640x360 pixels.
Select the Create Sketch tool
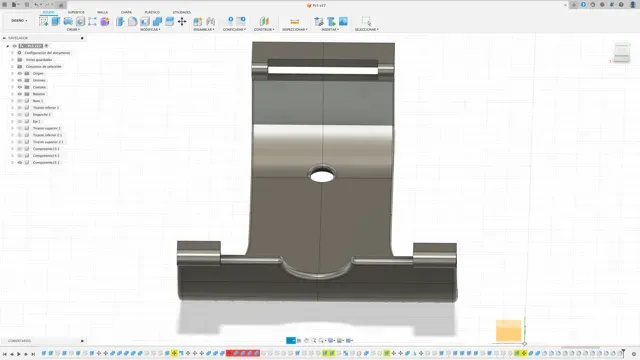[43, 21]
